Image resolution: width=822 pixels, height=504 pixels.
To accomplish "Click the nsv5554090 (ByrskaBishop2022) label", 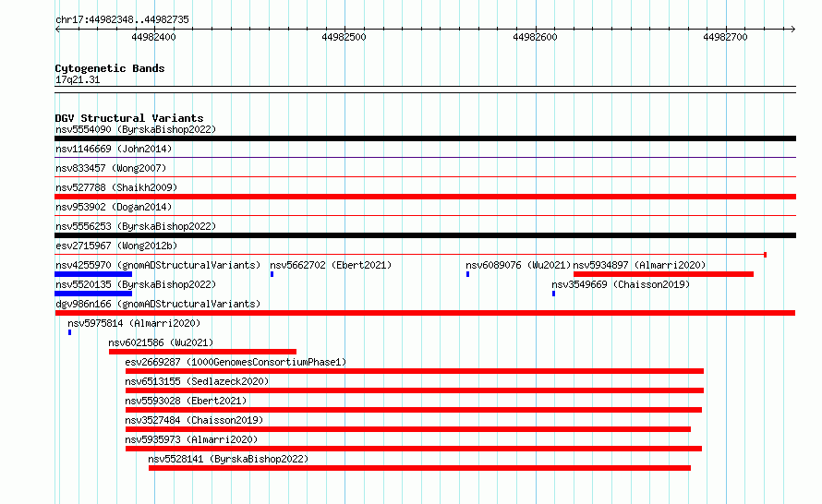I will click(136, 129).
